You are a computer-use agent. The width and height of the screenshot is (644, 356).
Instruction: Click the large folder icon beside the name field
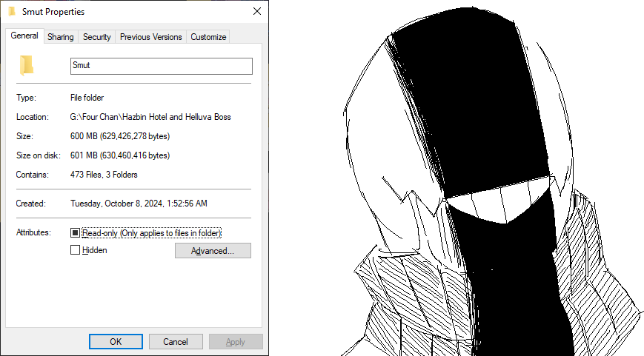27,66
